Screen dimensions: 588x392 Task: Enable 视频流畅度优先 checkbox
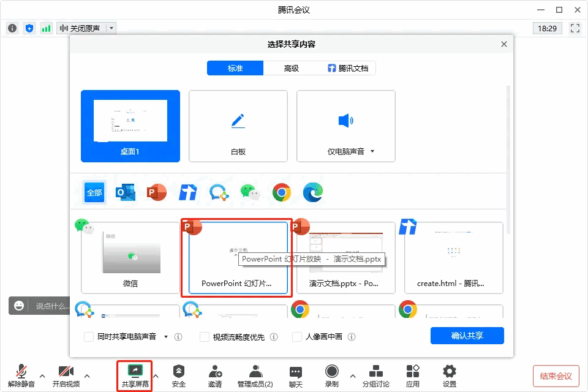(x=205, y=337)
